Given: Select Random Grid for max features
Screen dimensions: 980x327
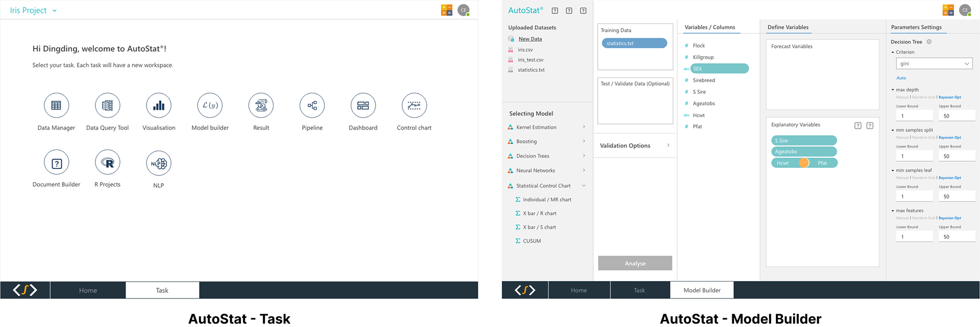Looking at the screenshot, I should [x=923, y=218].
